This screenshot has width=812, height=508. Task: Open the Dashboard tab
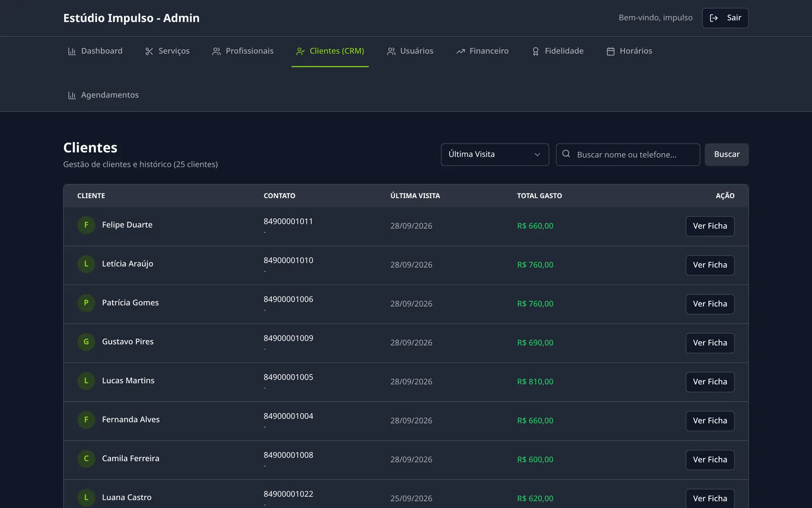tap(95, 51)
